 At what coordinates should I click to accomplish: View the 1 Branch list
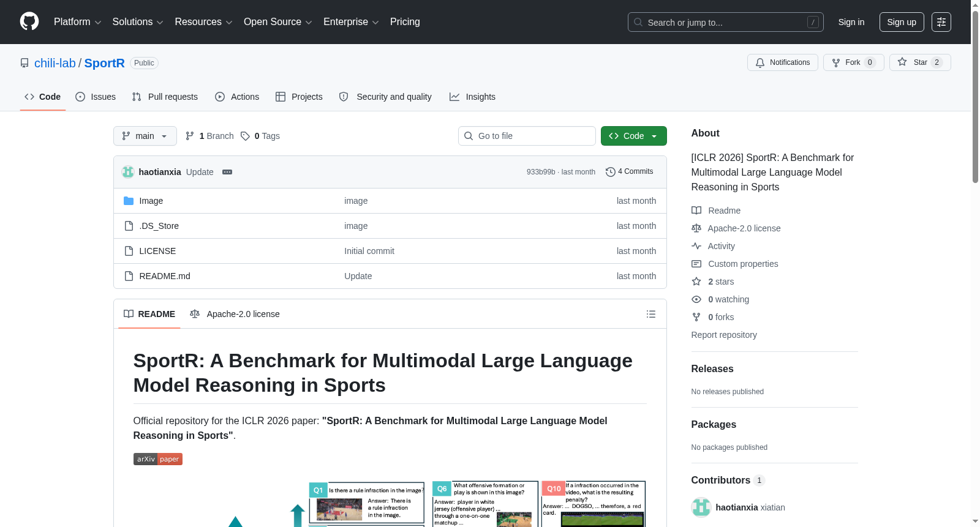[209, 136]
